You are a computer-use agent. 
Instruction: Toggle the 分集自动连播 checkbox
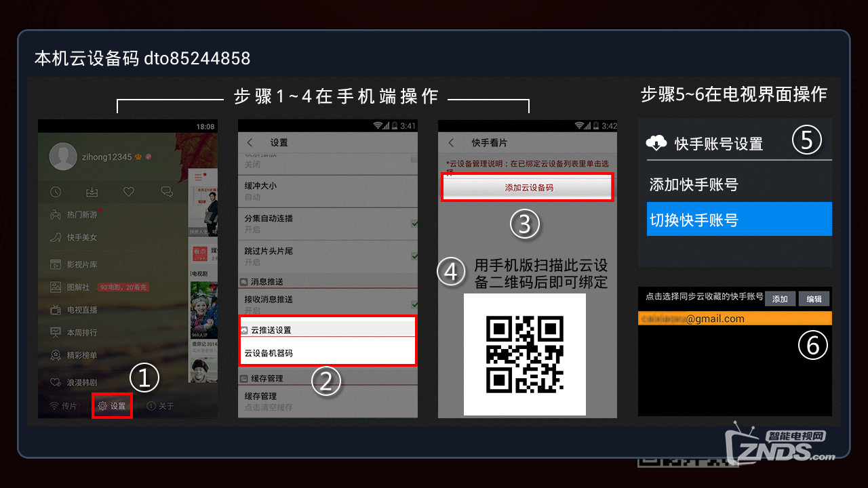point(414,224)
